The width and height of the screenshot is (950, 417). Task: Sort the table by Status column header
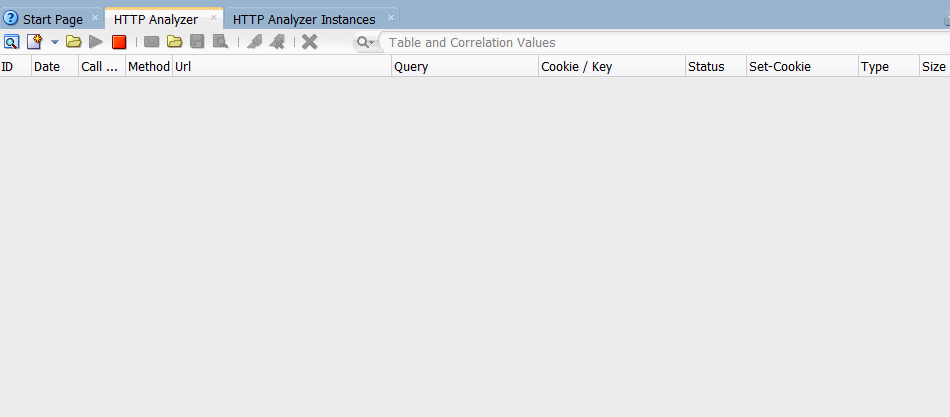point(716,67)
